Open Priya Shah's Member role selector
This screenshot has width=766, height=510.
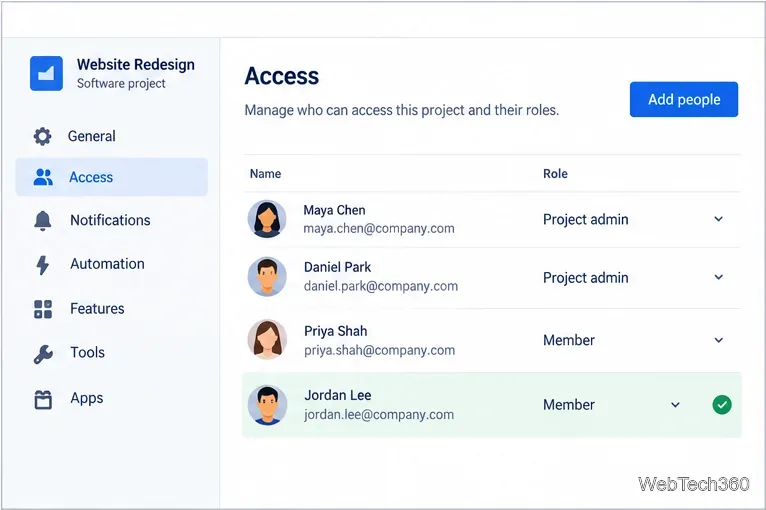coord(633,340)
